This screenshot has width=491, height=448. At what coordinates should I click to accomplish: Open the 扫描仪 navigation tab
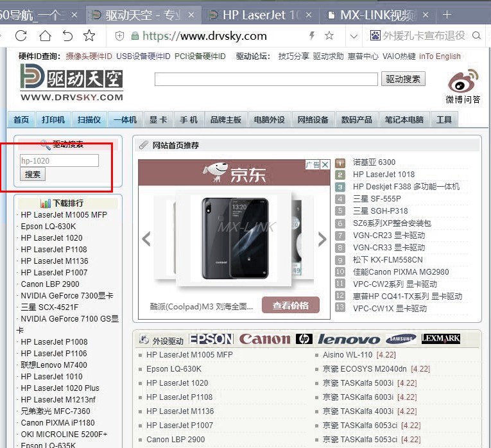89,119
